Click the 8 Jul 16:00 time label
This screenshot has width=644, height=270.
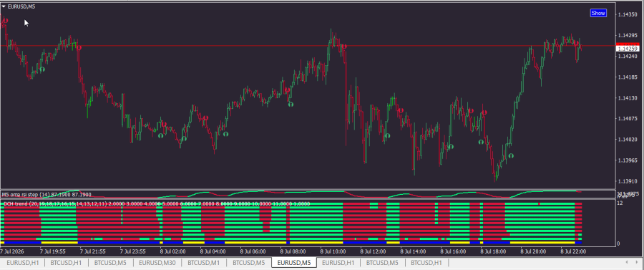pos(454,251)
